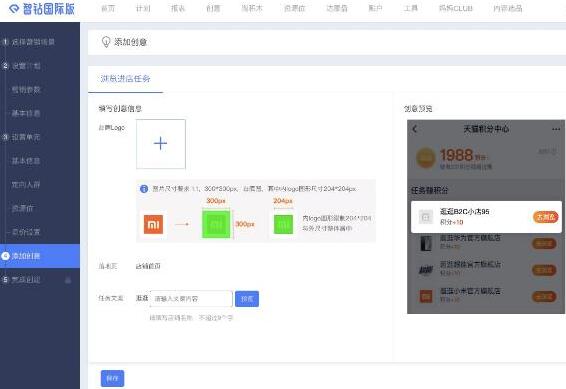
Task: Click the 积分+10 text on highlighted card
Action: click(451, 222)
